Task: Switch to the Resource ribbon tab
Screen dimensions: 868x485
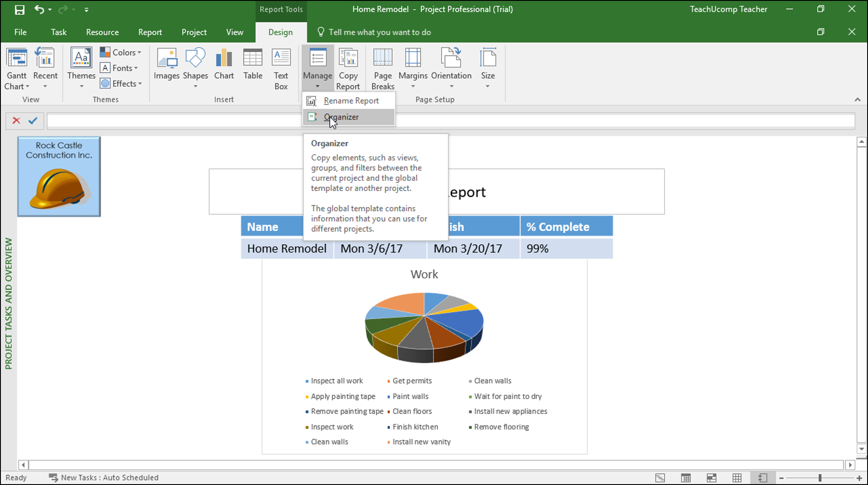Action: tap(102, 32)
